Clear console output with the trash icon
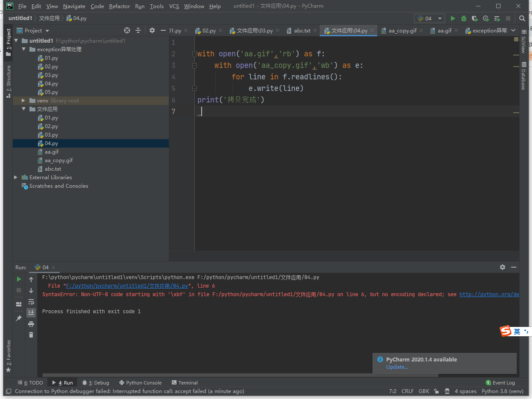This screenshot has height=399, width=532. pyautogui.click(x=31, y=335)
